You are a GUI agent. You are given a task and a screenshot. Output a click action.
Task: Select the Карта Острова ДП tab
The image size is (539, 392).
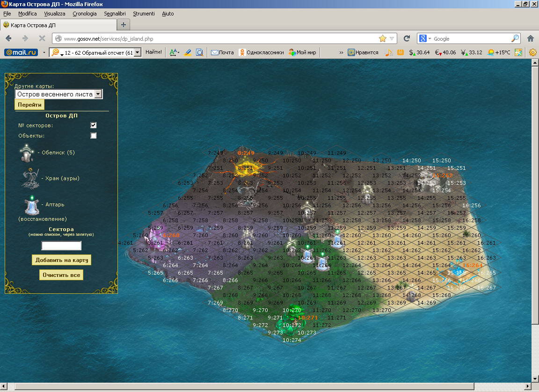pos(58,25)
